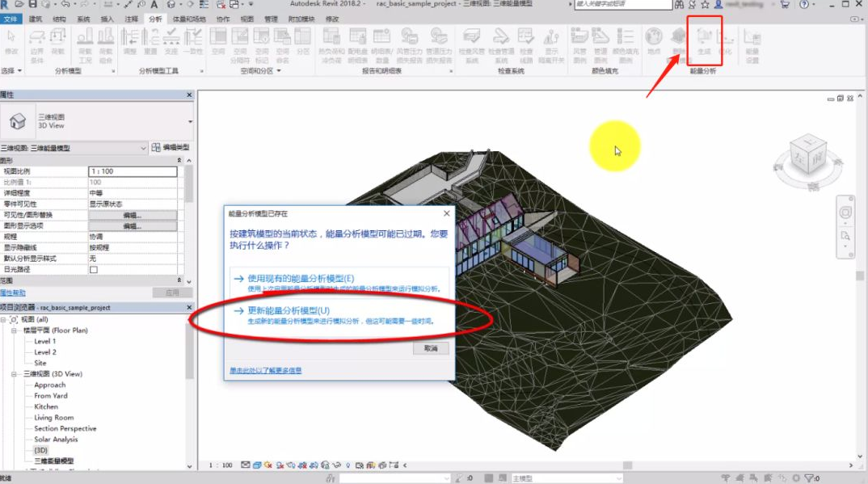Click the Text (A) tool in quick access toolbar

point(154,4)
